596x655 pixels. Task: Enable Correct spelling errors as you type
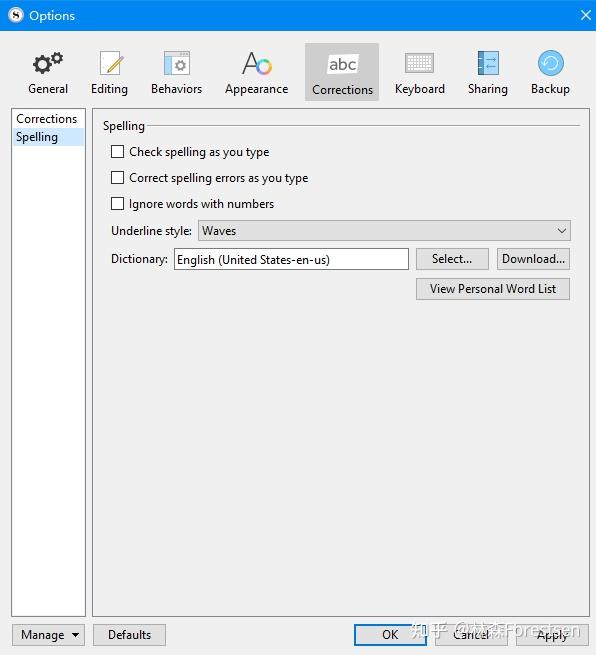117,178
